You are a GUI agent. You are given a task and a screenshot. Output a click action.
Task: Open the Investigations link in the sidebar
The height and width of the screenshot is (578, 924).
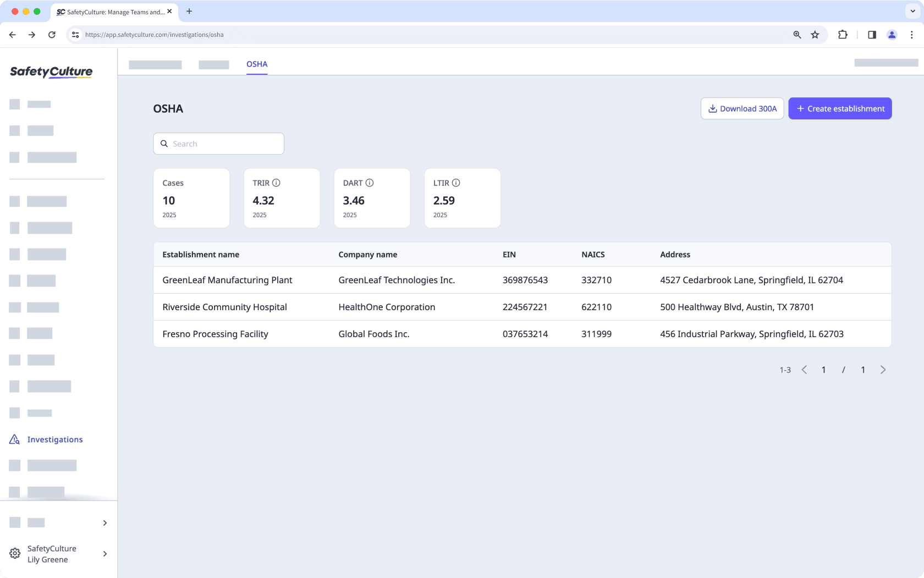(x=55, y=439)
